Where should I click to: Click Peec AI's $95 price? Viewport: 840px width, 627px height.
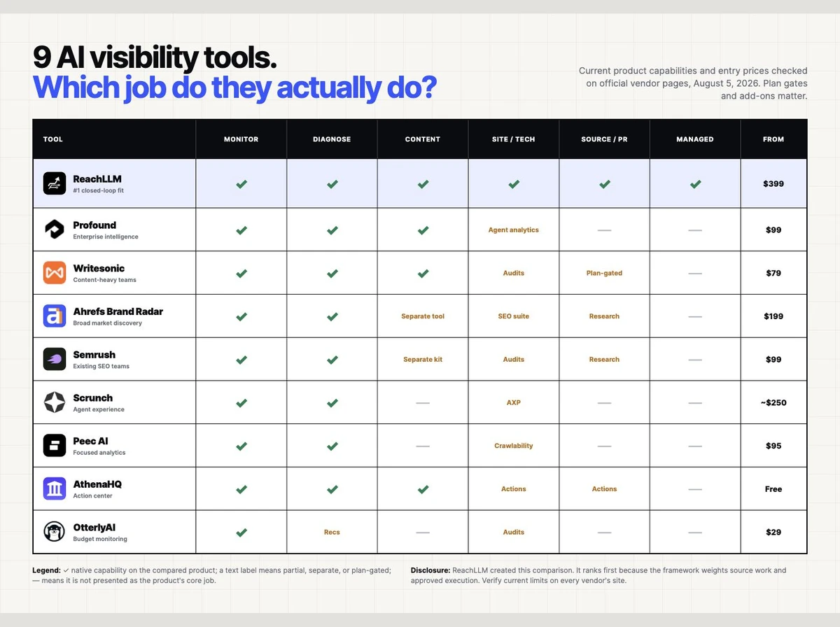773,446
